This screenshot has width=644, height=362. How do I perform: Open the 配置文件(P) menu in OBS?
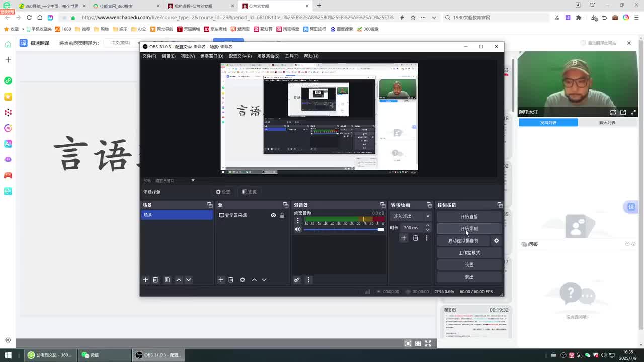click(240, 56)
